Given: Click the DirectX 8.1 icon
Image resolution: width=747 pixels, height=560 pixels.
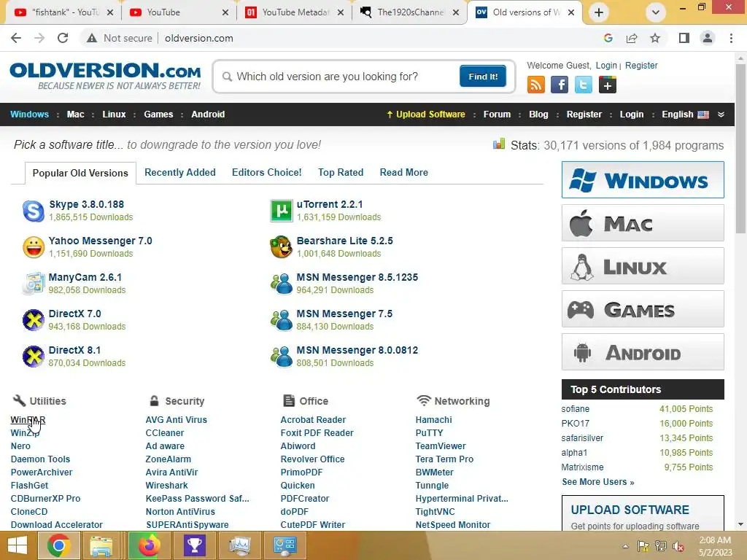Looking at the screenshot, I should [x=34, y=357].
